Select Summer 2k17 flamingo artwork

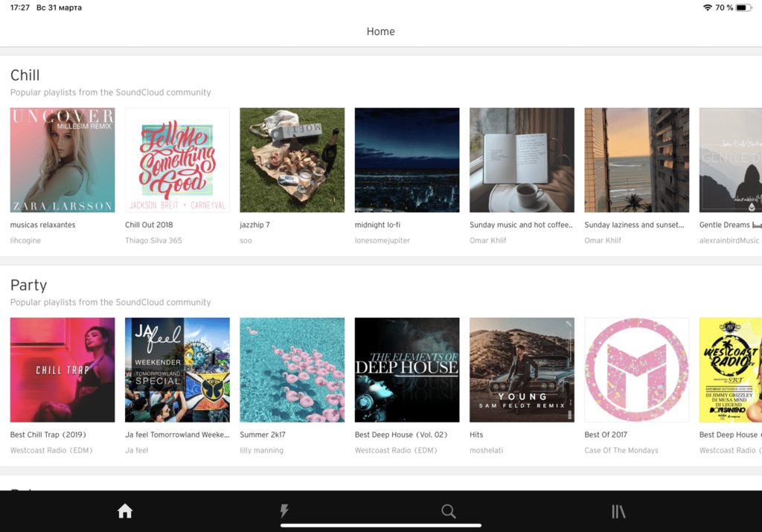pos(292,370)
